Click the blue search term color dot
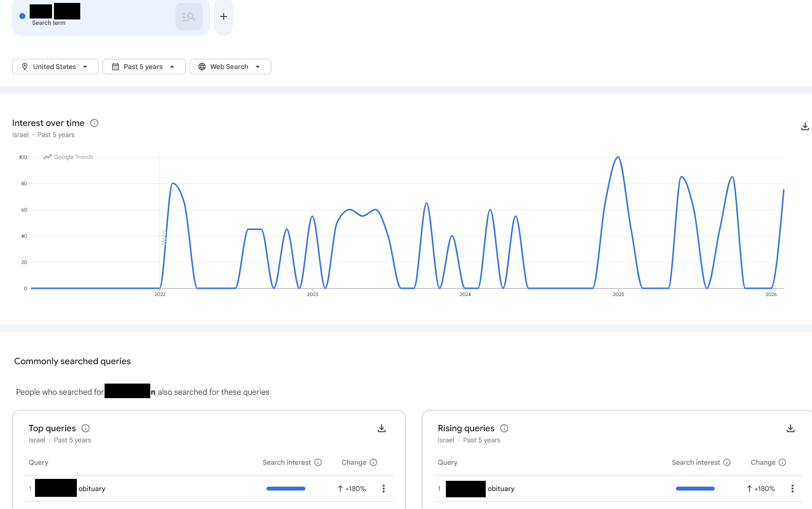812x509 pixels. click(x=22, y=16)
